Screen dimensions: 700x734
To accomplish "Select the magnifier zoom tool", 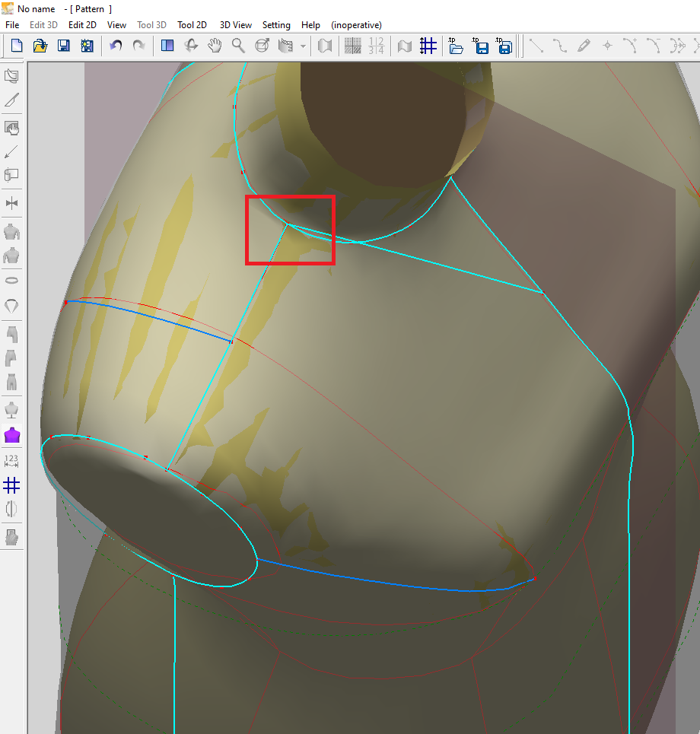I will tap(238, 46).
